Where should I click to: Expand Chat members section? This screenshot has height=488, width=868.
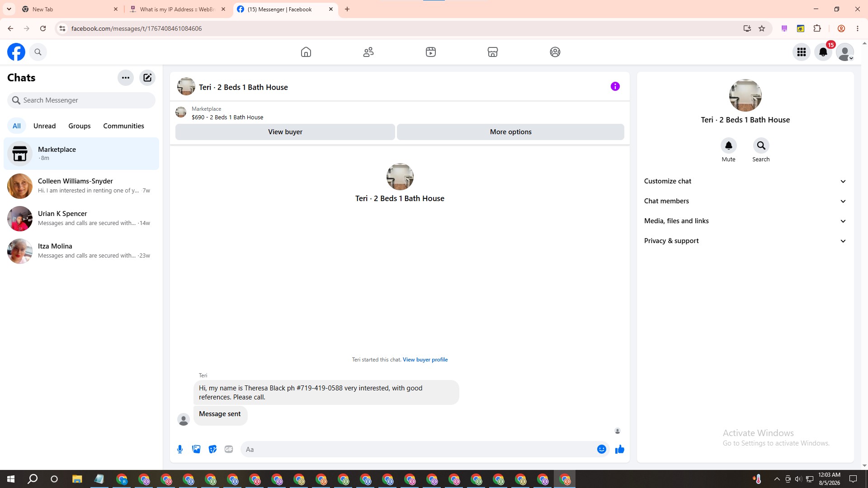pyautogui.click(x=745, y=201)
